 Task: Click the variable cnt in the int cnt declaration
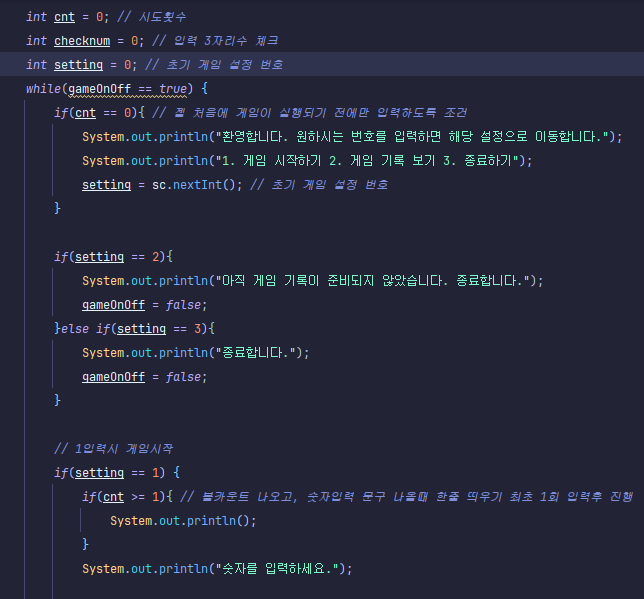tap(64, 17)
